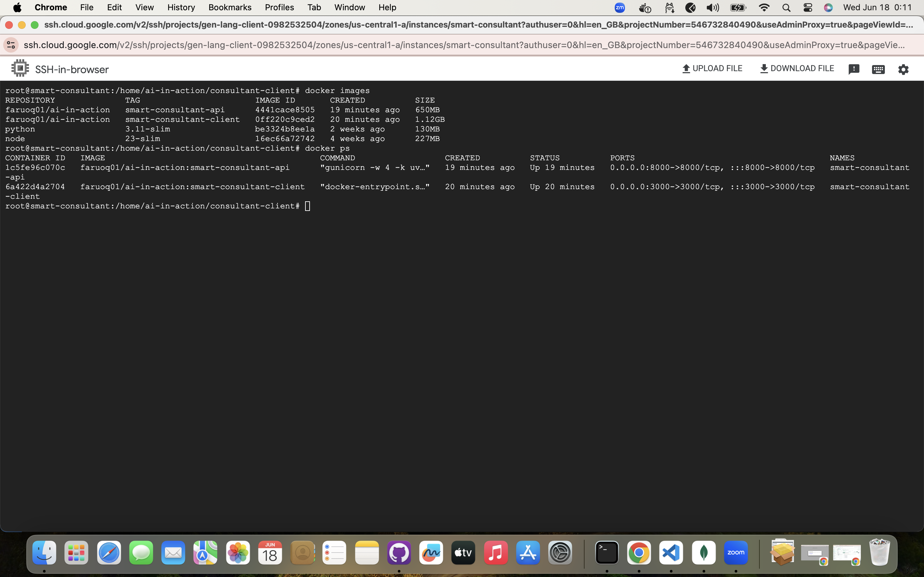The width and height of the screenshot is (924, 577).
Task: Click the site information icon in address bar
Action: click(11, 45)
